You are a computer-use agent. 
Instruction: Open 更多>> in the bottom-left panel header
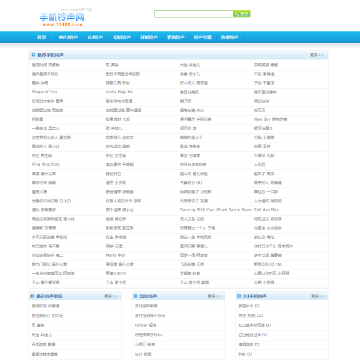point(111,296)
